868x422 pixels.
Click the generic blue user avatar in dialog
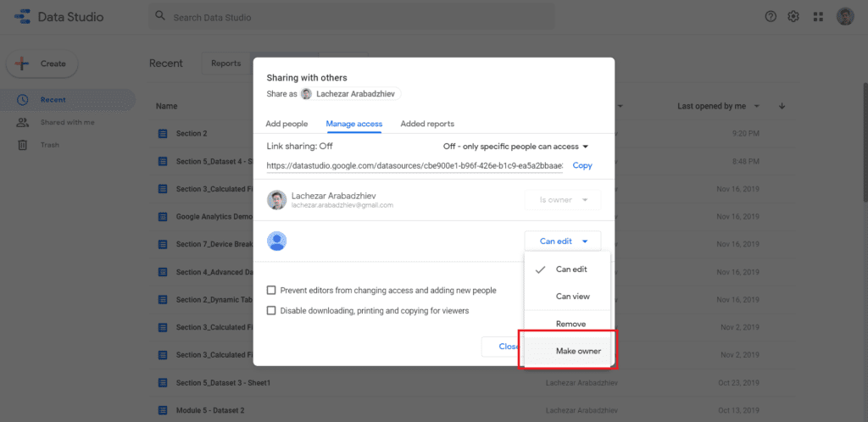277,241
